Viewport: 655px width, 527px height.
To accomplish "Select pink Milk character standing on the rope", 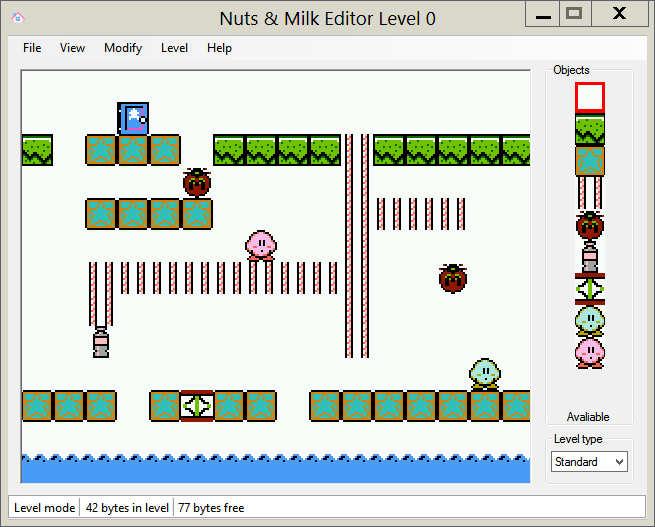I will click(x=261, y=245).
